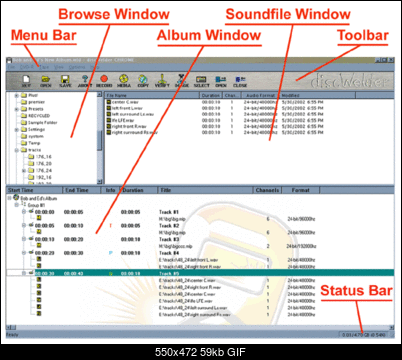This screenshot has height=360, width=402.
Task: Click the sound file icon of right surround Rs.wav
Action: coord(109,132)
